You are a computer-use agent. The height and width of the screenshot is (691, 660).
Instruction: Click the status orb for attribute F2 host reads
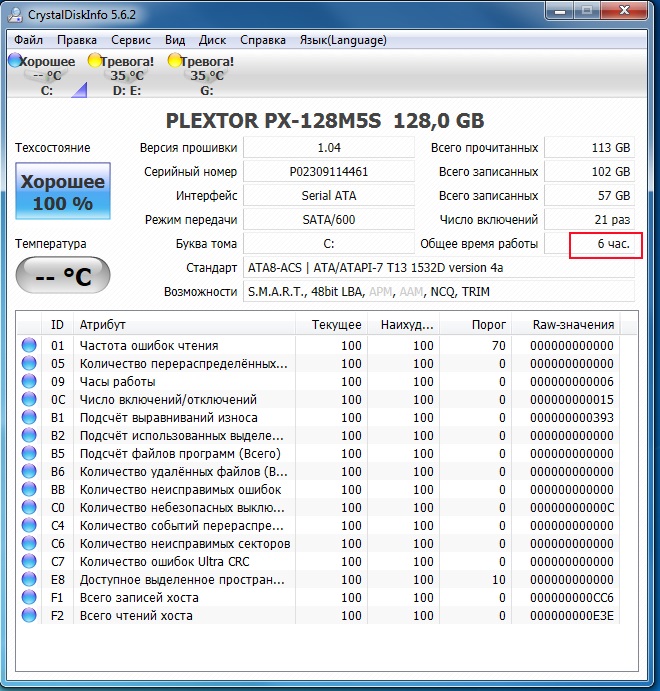pyautogui.click(x=30, y=616)
